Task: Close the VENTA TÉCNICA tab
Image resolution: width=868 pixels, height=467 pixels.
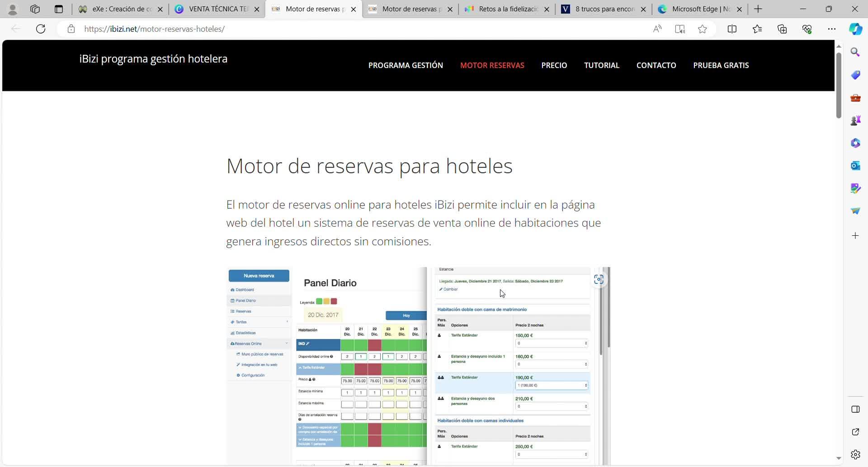Action: click(x=257, y=9)
